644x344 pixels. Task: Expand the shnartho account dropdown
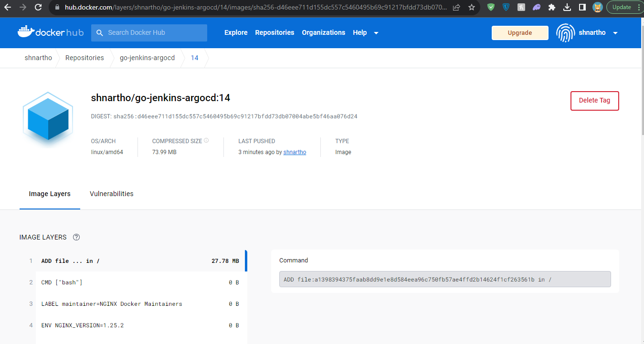click(x=615, y=33)
